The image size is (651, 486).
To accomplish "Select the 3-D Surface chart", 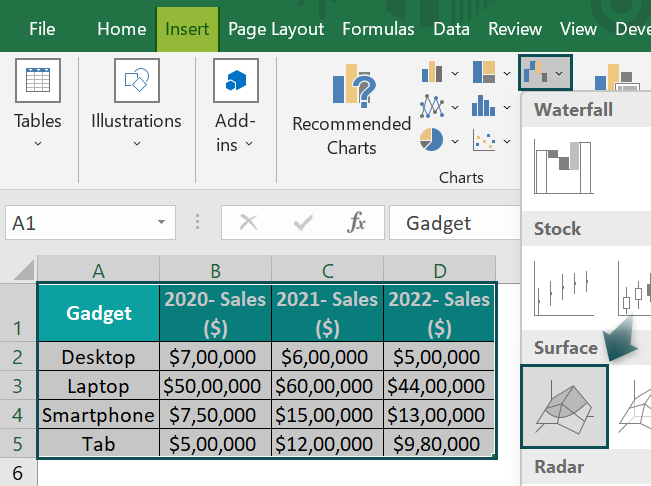I will click(564, 407).
